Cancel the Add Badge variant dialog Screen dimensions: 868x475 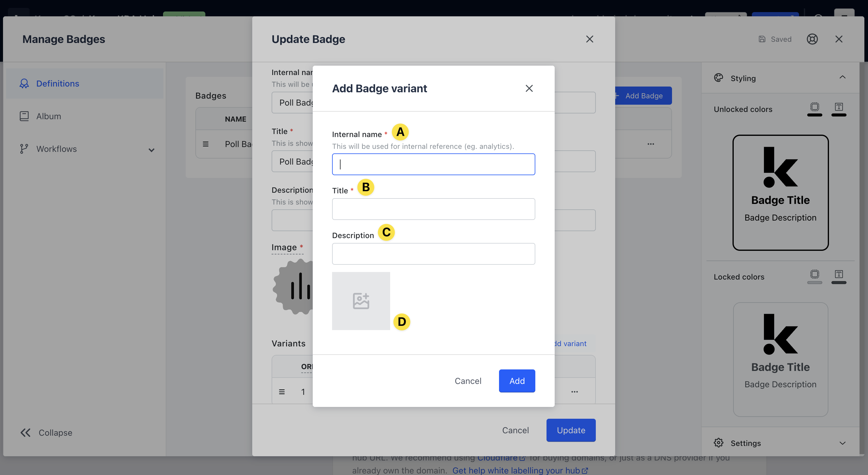pos(468,381)
